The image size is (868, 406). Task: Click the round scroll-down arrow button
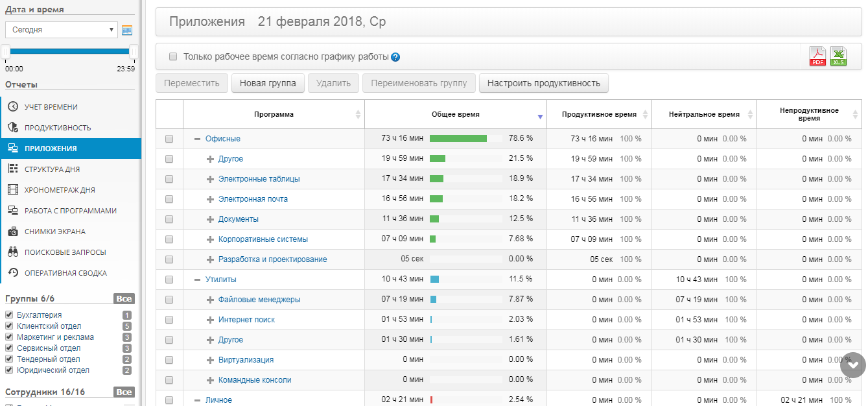(852, 365)
